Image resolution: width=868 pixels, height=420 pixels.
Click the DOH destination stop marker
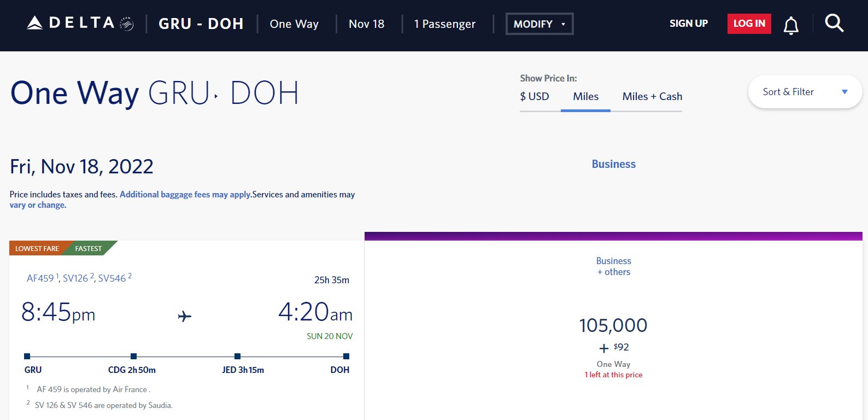coord(346,357)
